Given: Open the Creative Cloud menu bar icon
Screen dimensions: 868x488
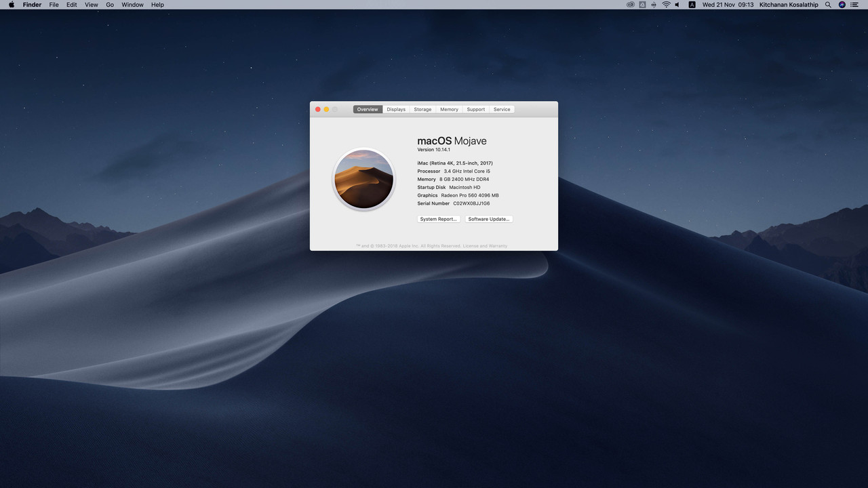Looking at the screenshot, I should click(x=631, y=5).
